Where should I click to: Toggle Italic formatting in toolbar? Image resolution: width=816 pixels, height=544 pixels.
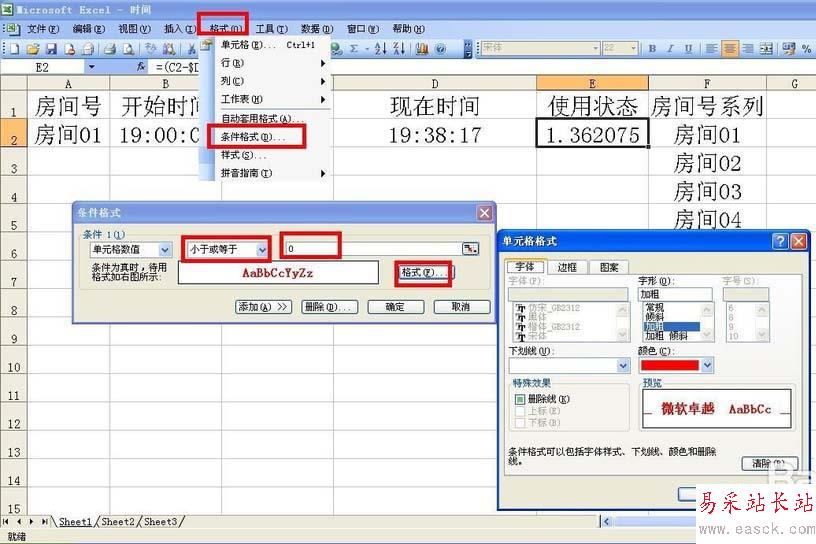670,49
